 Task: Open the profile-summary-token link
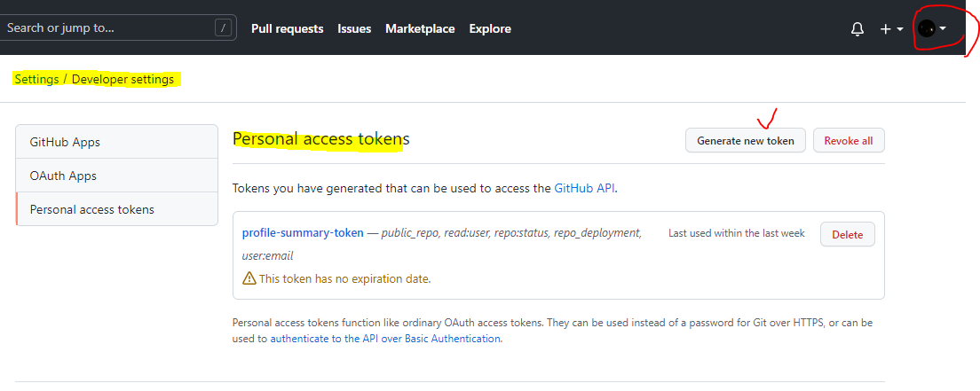click(303, 233)
